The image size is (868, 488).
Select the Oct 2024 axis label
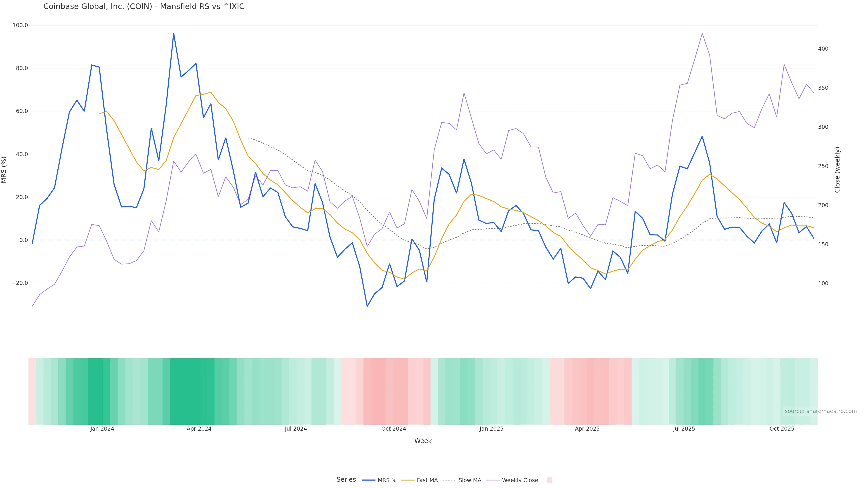394,429
